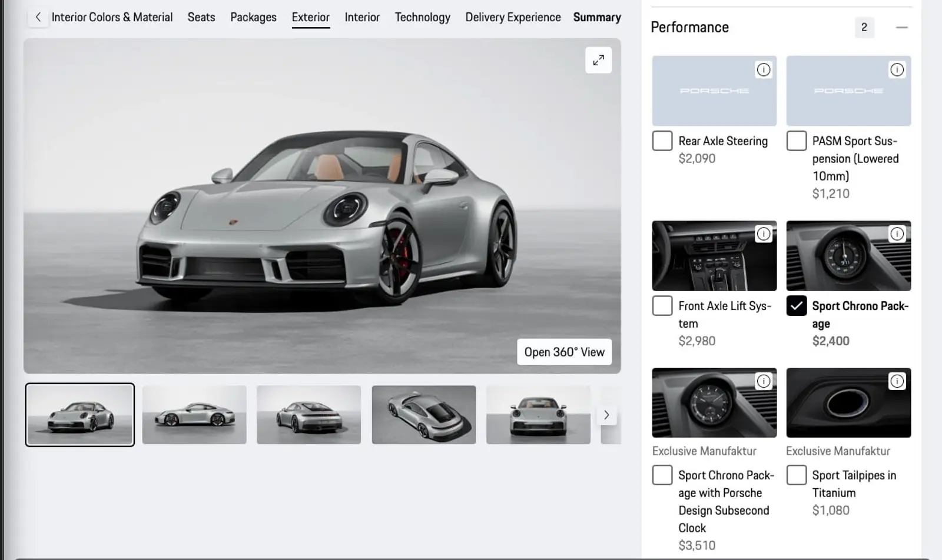Screen dimensions: 942x560
Task: Uncheck the Sport Chrono Package $2,400
Action: click(797, 306)
